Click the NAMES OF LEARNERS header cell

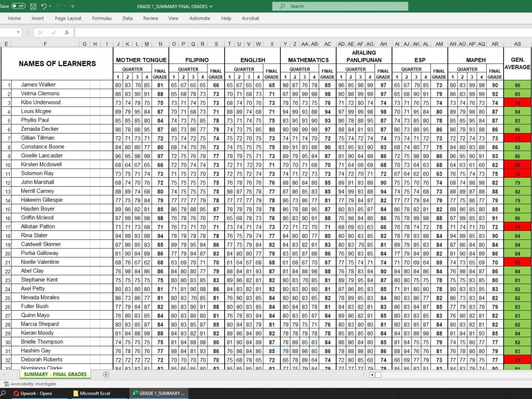[57, 63]
